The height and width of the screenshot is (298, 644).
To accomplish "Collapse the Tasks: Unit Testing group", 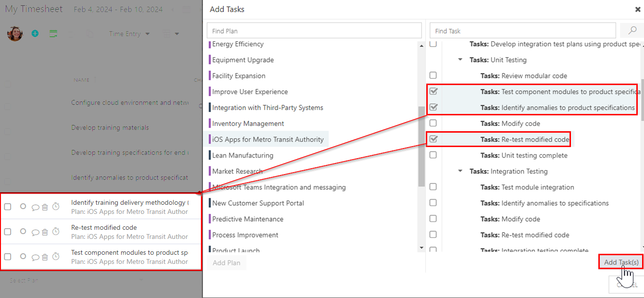I will pyautogui.click(x=459, y=60).
